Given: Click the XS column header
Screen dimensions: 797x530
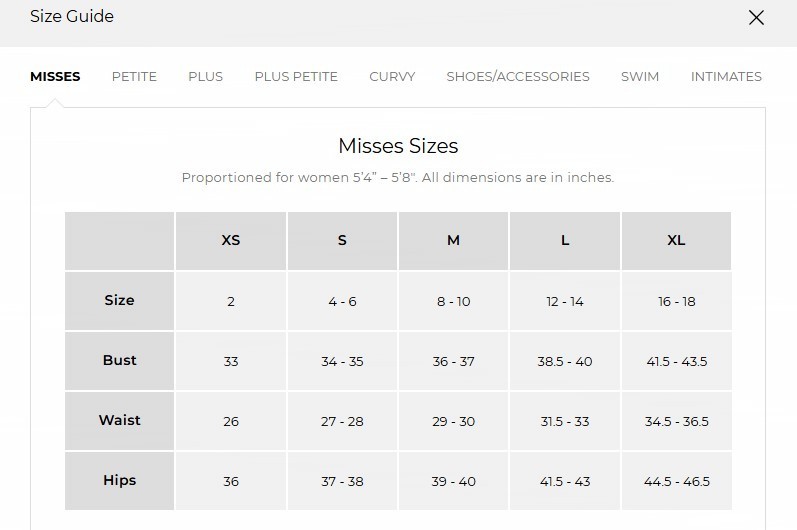Looking at the screenshot, I should point(231,241).
